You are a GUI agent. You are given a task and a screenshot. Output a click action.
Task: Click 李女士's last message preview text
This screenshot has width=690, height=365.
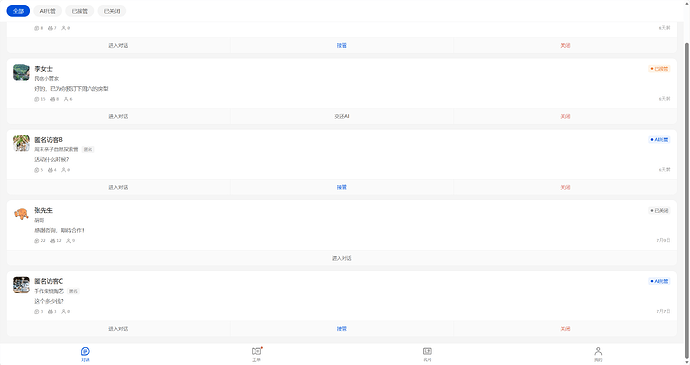pos(71,88)
